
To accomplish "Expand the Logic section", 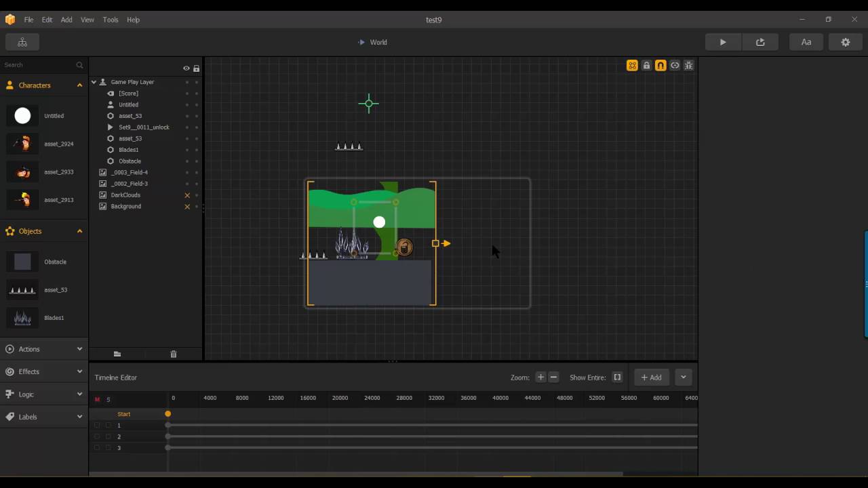I will tap(79, 394).
